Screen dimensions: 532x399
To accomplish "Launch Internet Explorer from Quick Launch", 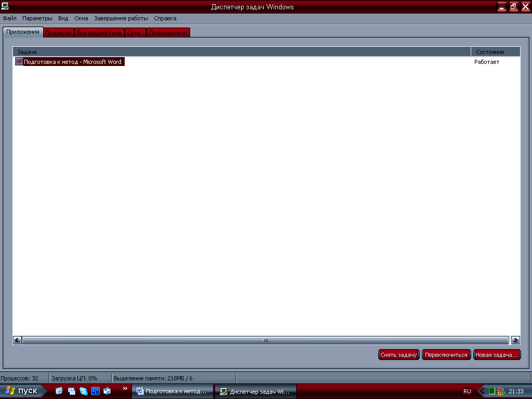I will pos(59,391).
